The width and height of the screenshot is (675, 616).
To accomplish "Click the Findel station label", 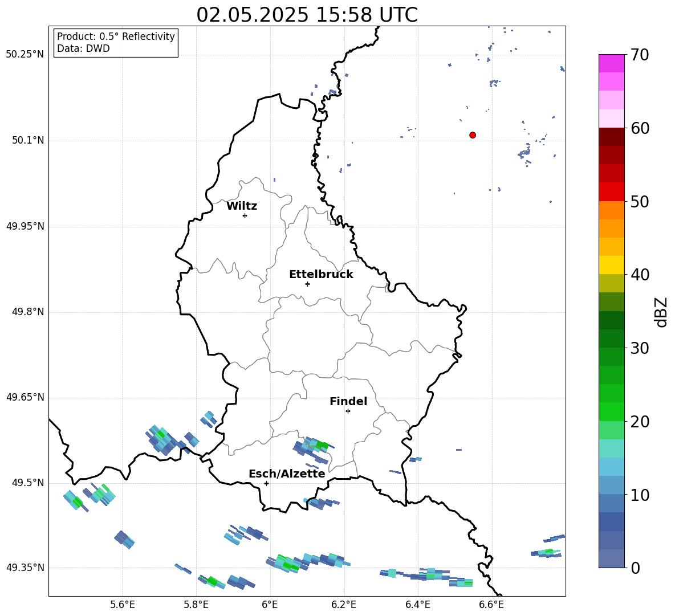I will [x=348, y=401].
